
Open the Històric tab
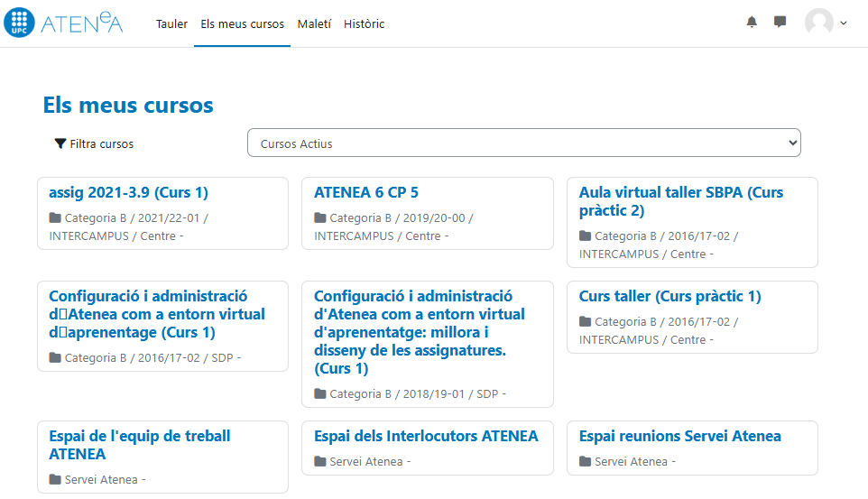[x=364, y=24]
